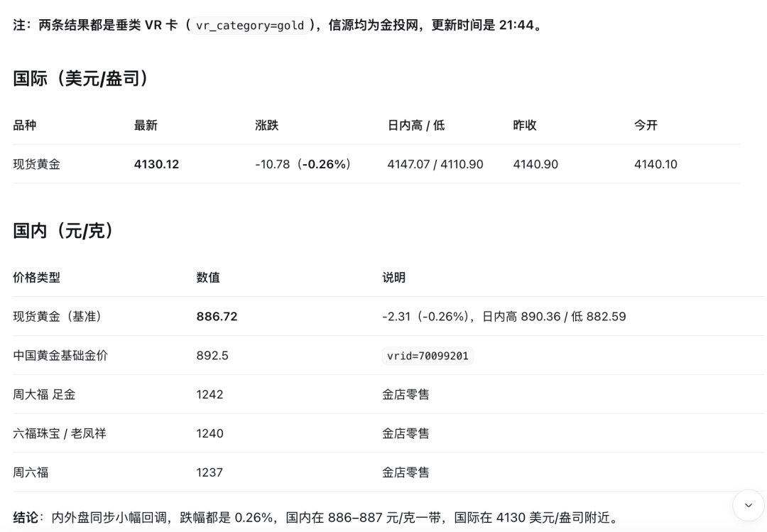Click the 现货黄金 cell in international table
This screenshot has height=532, width=767.
37,165
